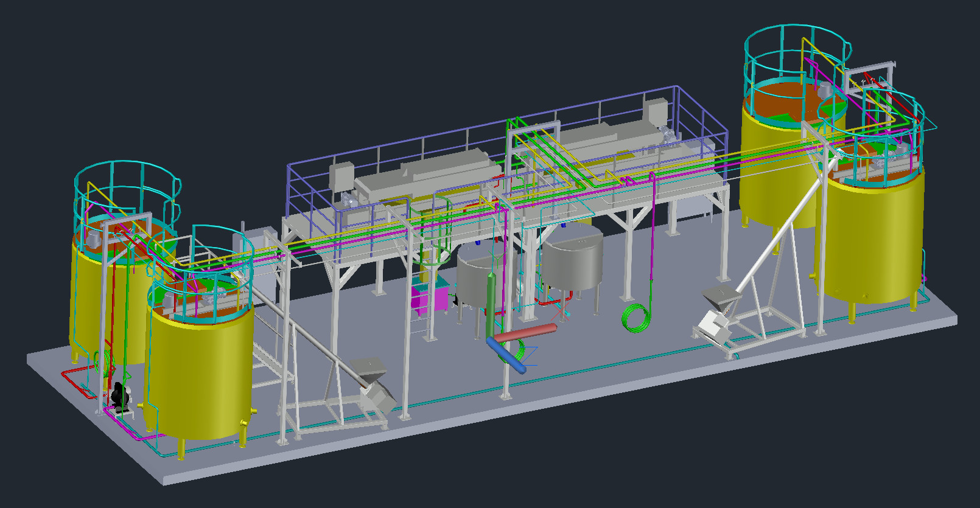Select the blue cylinder on the floor
The image size is (980, 508).
506,356
